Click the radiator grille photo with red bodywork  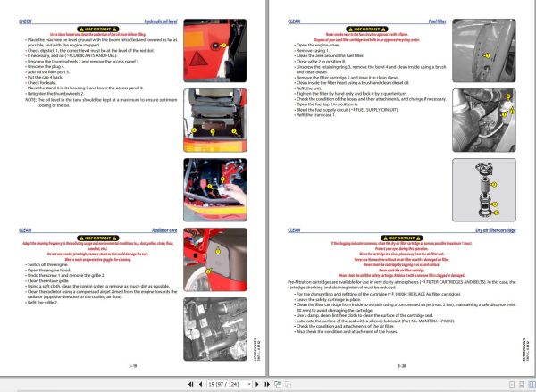point(215,259)
